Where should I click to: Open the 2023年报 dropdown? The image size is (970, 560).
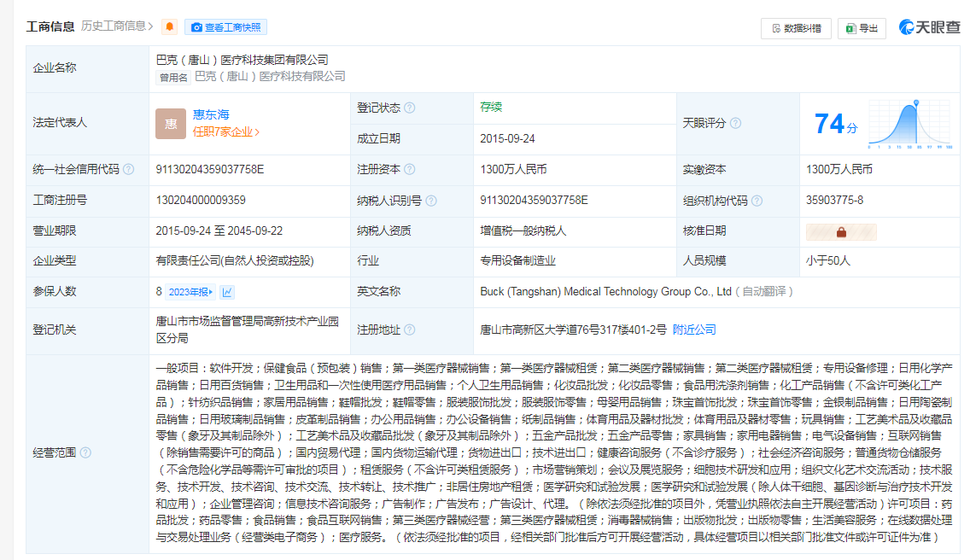coord(190,292)
